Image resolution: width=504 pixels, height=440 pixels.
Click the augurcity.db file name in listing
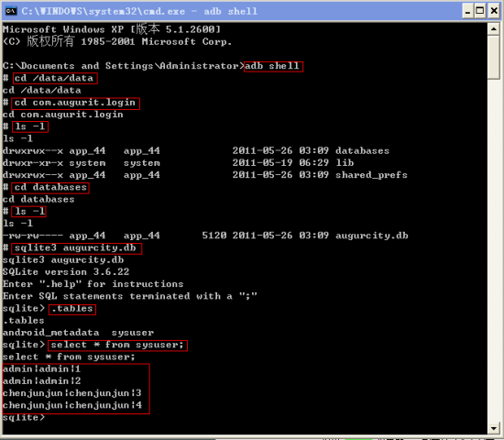tap(371, 236)
